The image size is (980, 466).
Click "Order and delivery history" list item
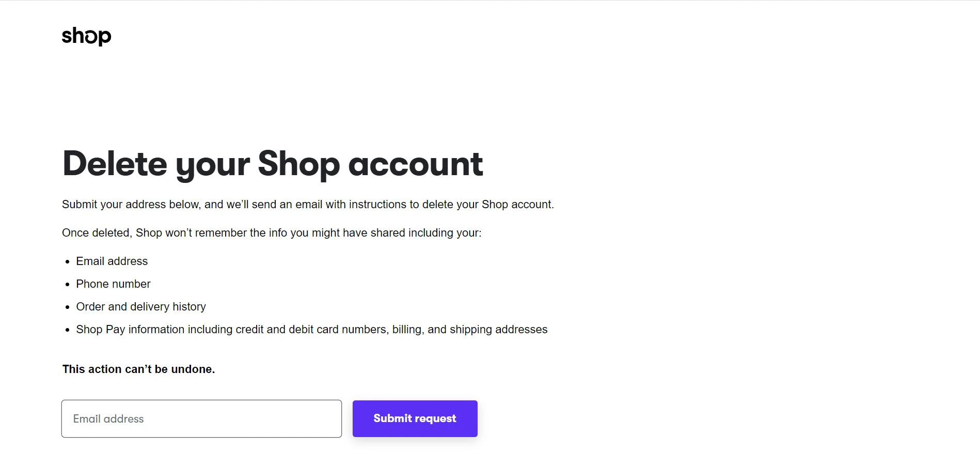(141, 307)
